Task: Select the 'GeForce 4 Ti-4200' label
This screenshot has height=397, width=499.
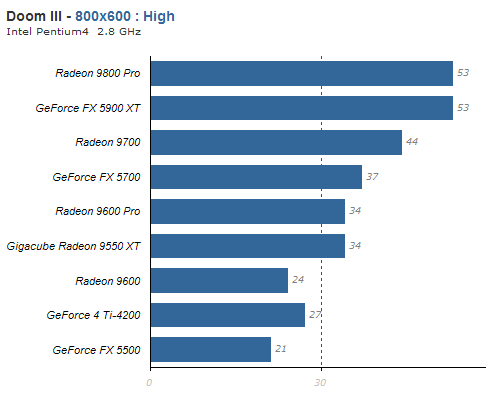Action: click(93, 315)
